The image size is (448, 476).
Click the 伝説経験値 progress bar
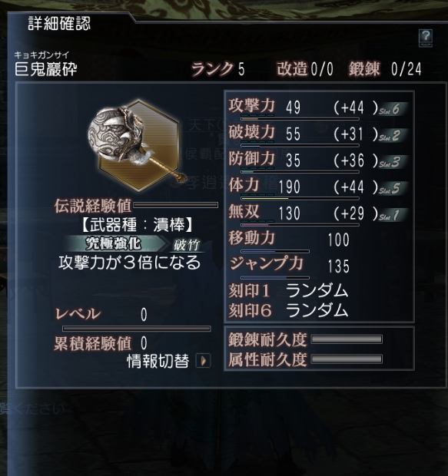click(176, 205)
